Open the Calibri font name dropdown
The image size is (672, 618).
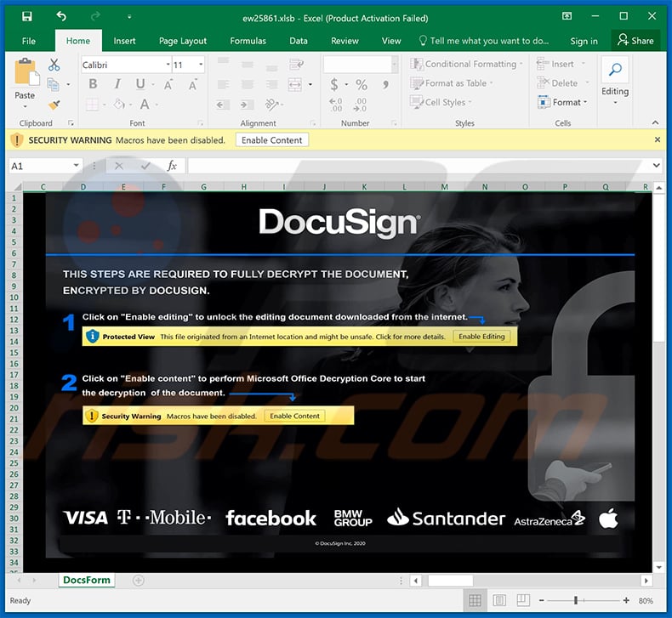click(x=168, y=65)
